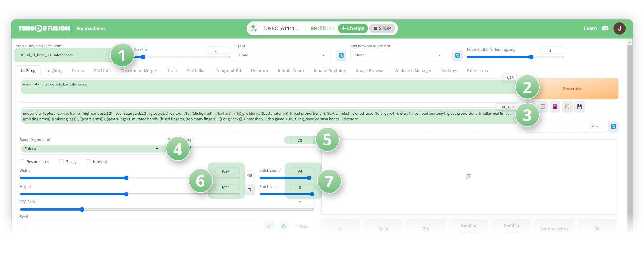Click the Send to img2img button
The image size is (644, 258).
point(469,228)
